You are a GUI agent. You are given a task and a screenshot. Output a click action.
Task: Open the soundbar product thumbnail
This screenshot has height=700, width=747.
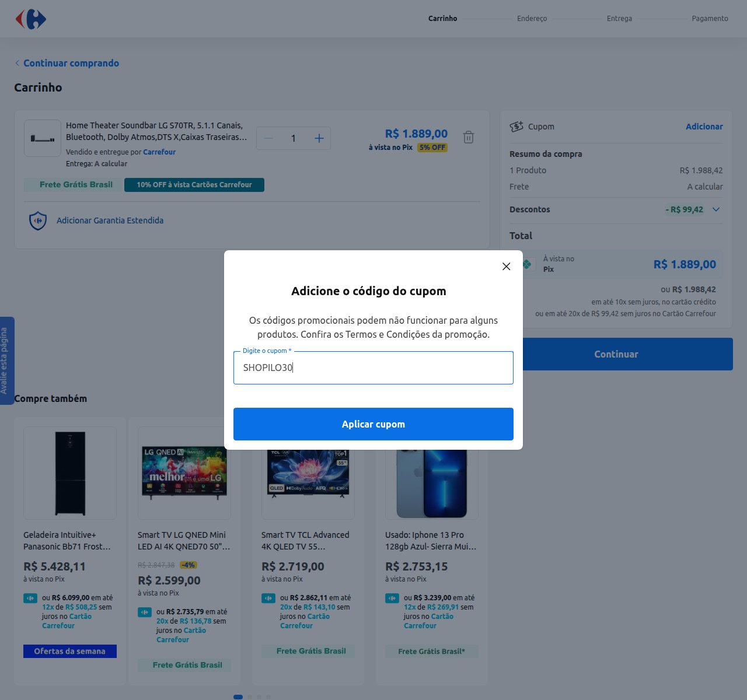pyautogui.click(x=43, y=138)
